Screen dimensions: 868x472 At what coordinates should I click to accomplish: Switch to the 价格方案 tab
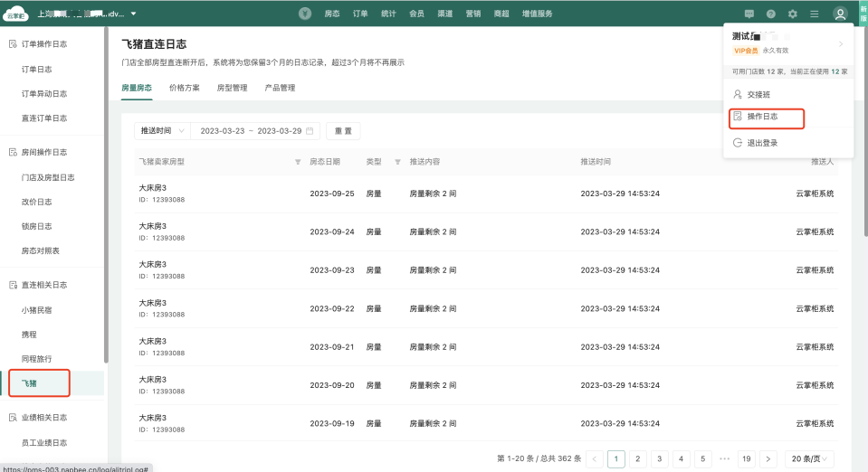[x=185, y=88]
